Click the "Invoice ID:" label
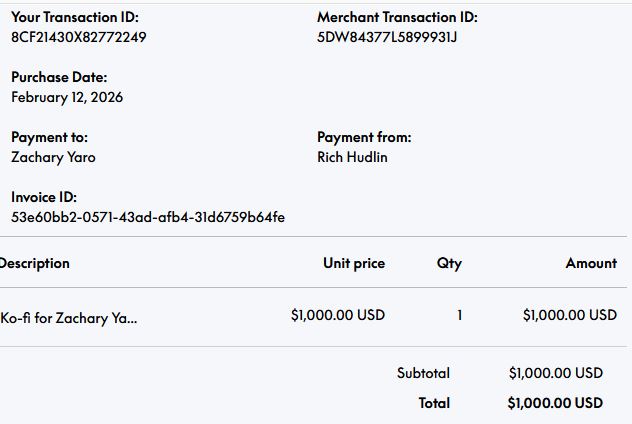Viewport: 632px width, 424px height. click(44, 197)
